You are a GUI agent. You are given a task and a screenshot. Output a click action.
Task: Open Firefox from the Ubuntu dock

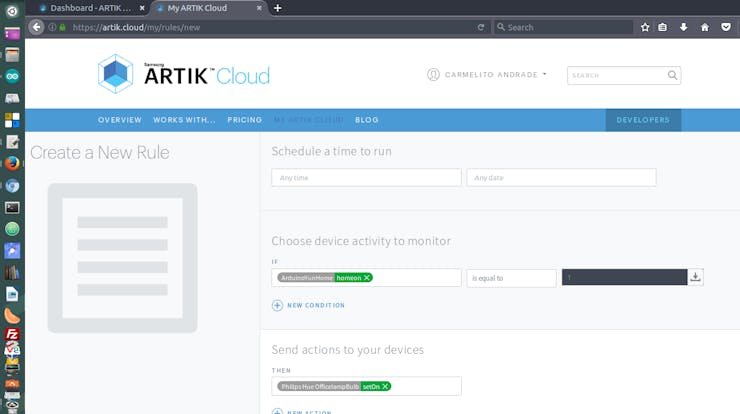[x=12, y=163]
